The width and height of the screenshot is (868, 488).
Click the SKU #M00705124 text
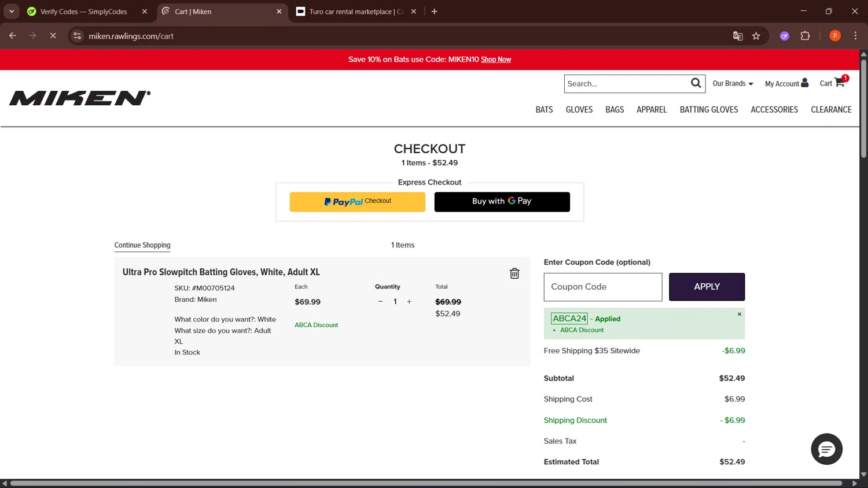[204, 288]
